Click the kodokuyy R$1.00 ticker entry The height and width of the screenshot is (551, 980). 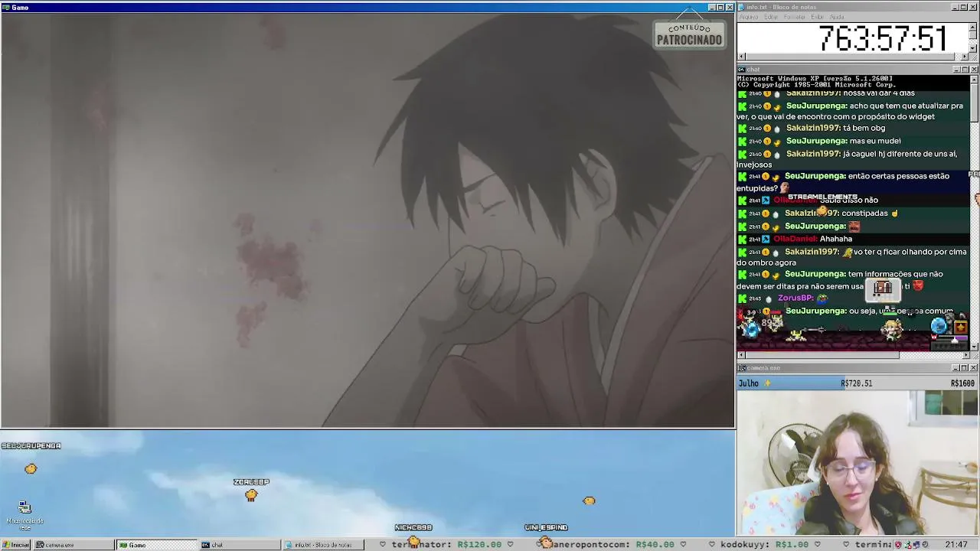764,545
